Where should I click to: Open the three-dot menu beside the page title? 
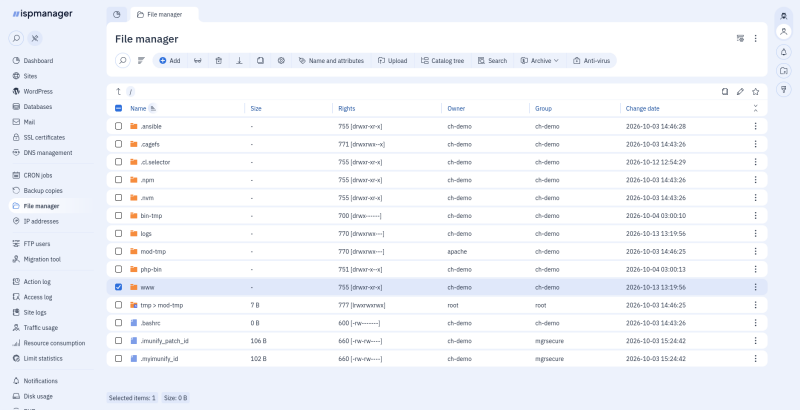[756, 38]
